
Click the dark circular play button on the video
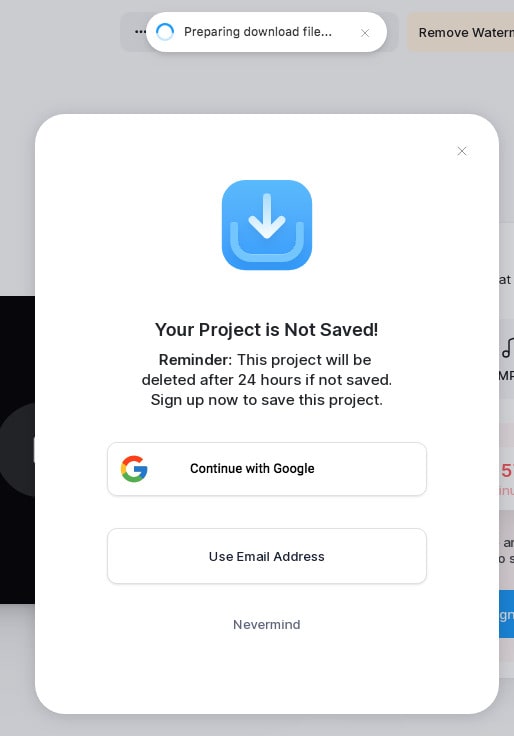[x=17, y=449]
